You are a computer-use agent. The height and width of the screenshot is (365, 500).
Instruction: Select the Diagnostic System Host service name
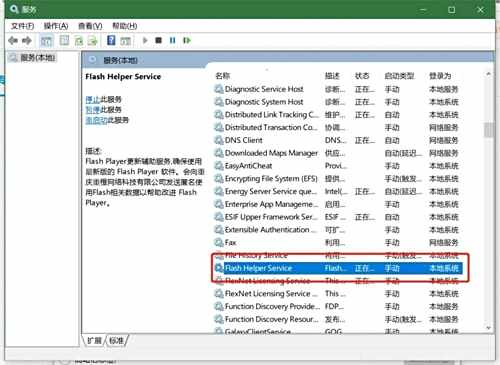click(264, 102)
